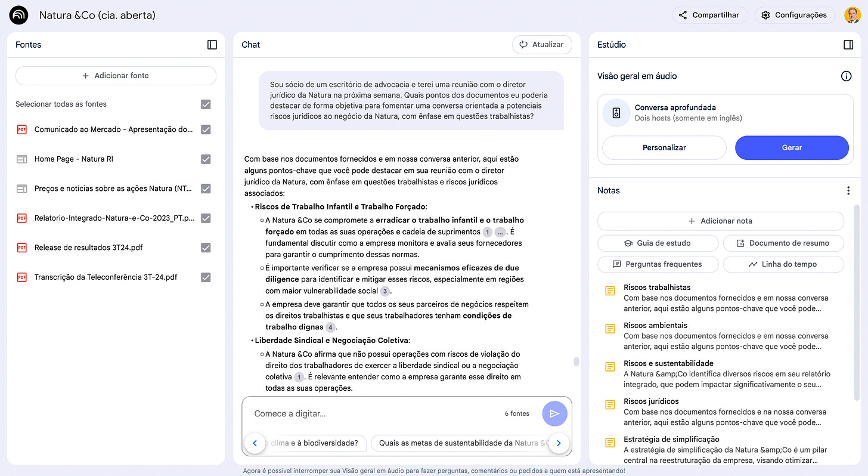This screenshot has height=476, width=868.
Task: Click chat panel scrollbar thumb
Action: point(576,361)
